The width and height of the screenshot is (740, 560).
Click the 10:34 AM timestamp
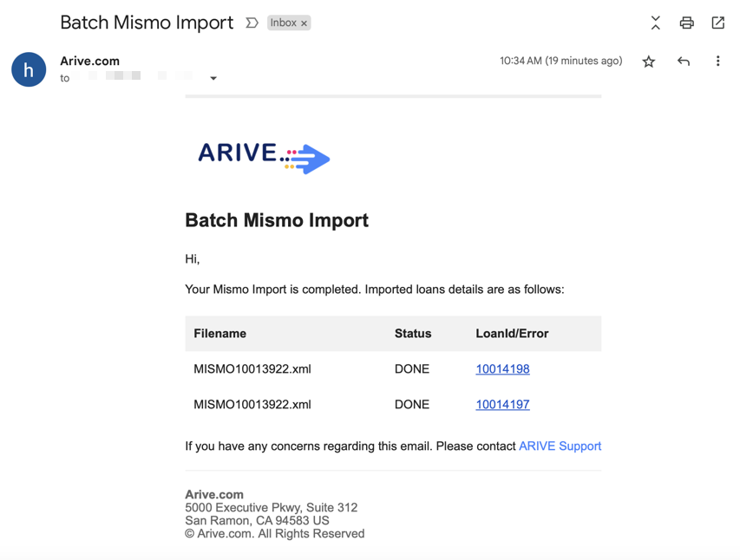coord(561,61)
